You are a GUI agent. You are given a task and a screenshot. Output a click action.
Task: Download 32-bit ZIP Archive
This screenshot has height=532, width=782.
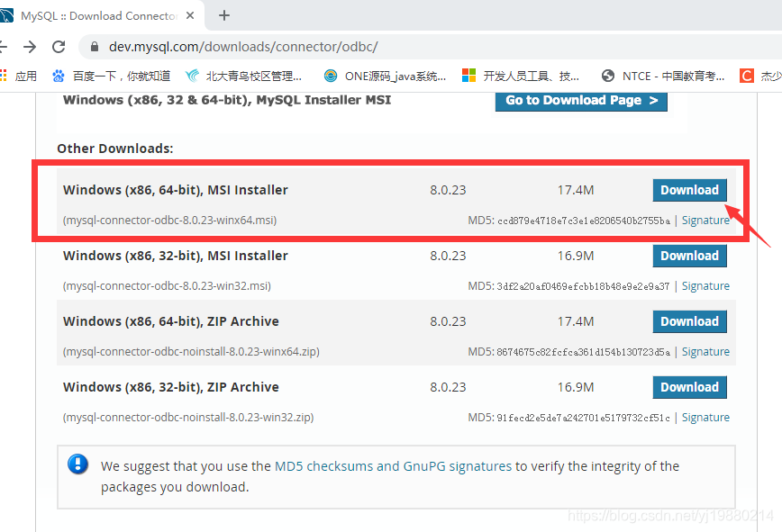(690, 388)
